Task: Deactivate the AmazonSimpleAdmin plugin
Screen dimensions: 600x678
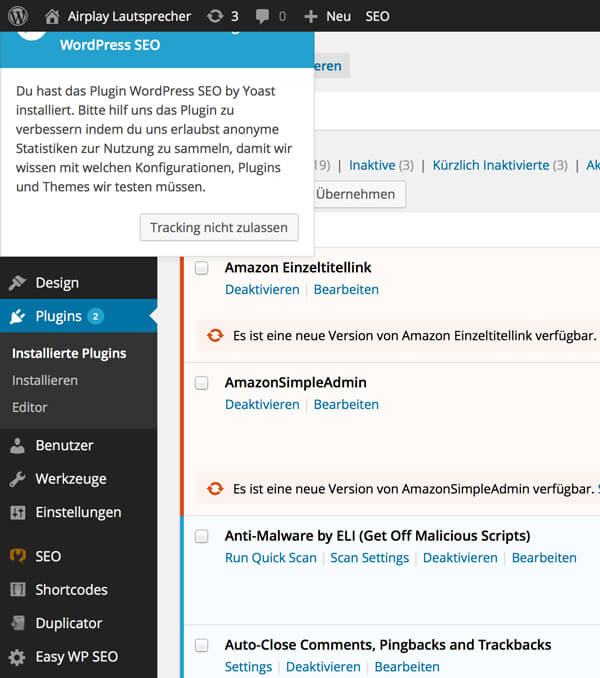Action: click(262, 404)
